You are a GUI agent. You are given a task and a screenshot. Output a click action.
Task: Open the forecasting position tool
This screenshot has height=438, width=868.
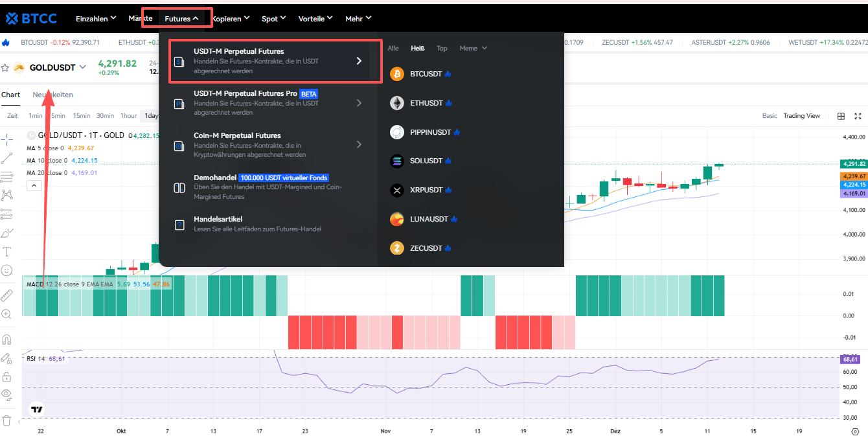7,214
